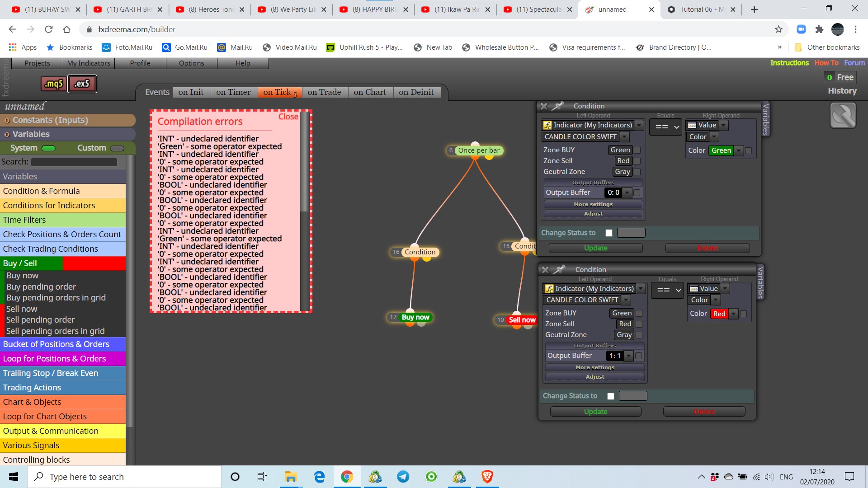The height and width of the screenshot is (488, 868).
Task: Open the wrench tools icon under History
Action: [x=843, y=115]
